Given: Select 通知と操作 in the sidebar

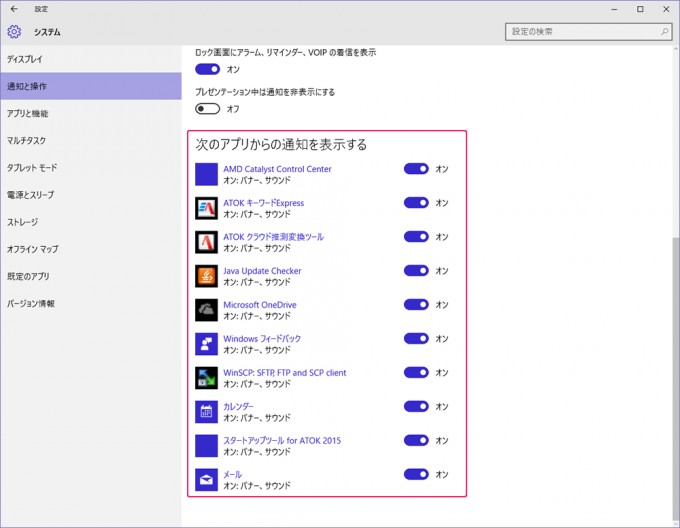Looking at the screenshot, I should pos(91,86).
